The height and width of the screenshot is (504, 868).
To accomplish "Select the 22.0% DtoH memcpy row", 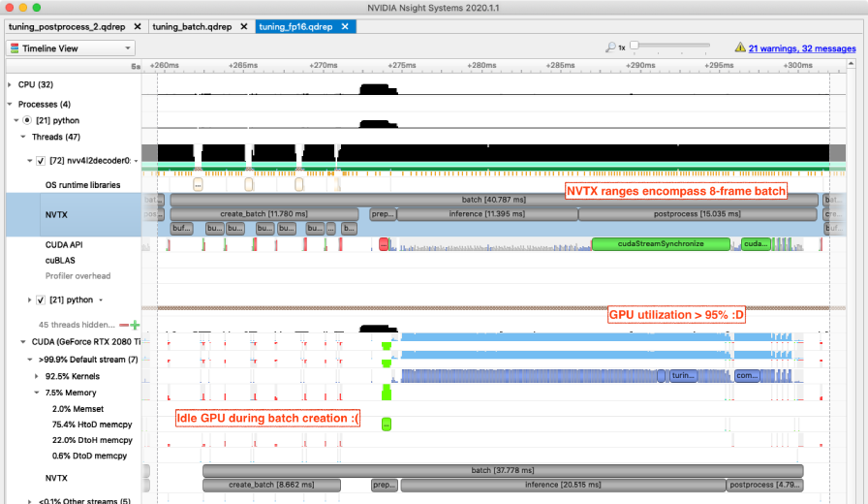I will [92, 440].
